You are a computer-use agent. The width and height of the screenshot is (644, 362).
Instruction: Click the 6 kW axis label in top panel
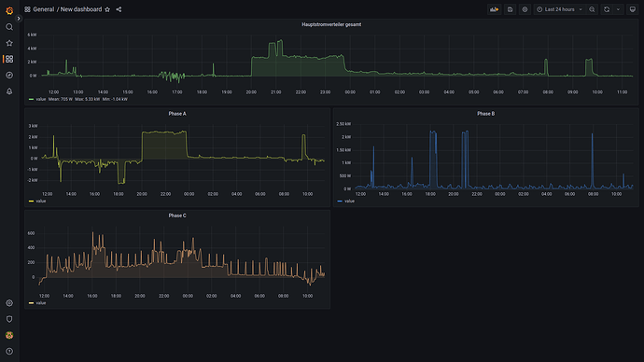pyautogui.click(x=32, y=35)
